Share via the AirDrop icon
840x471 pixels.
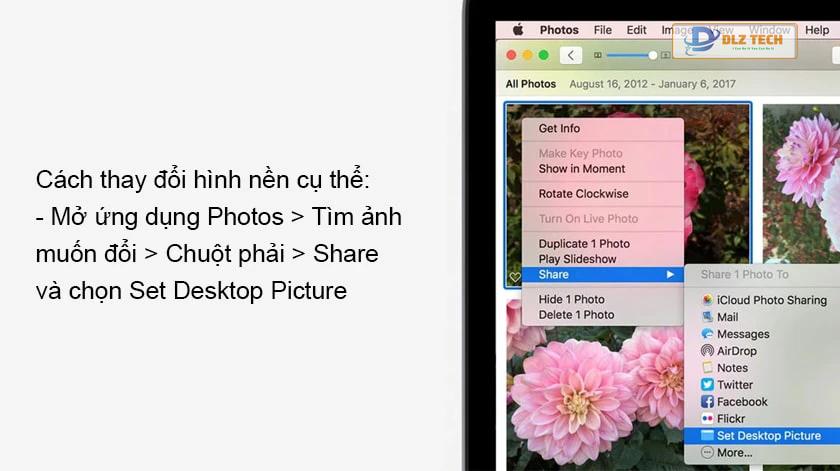(707, 350)
